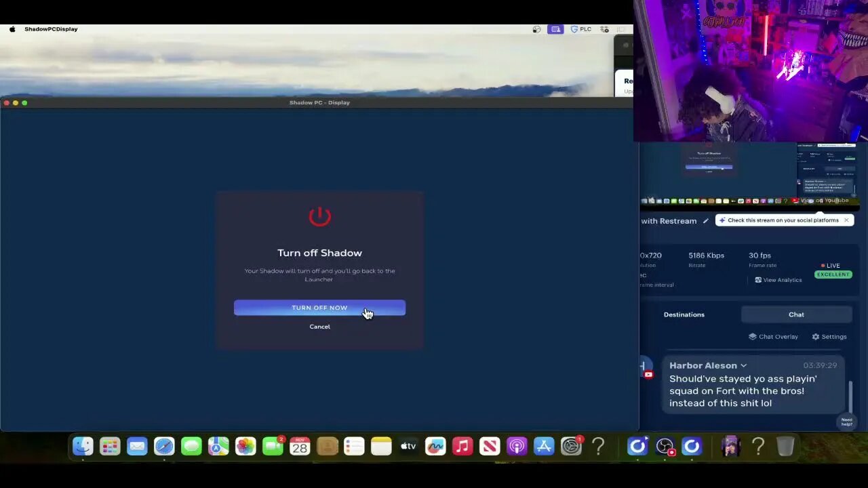Open Trash from the Dock
868x488 pixels.
coord(785,447)
